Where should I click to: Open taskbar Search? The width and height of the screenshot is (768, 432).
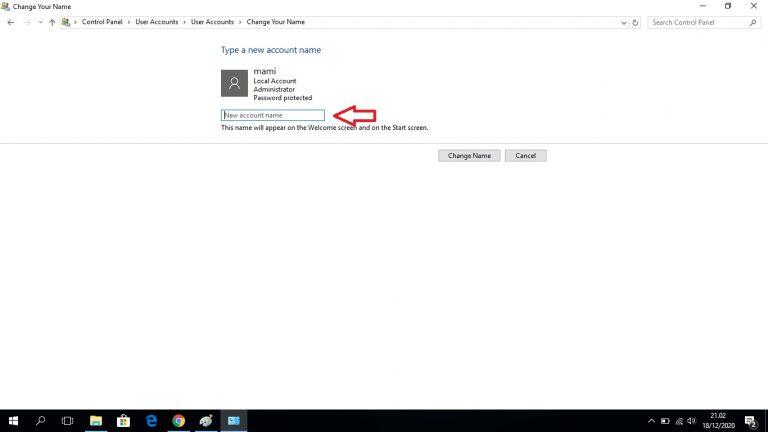[41, 421]
